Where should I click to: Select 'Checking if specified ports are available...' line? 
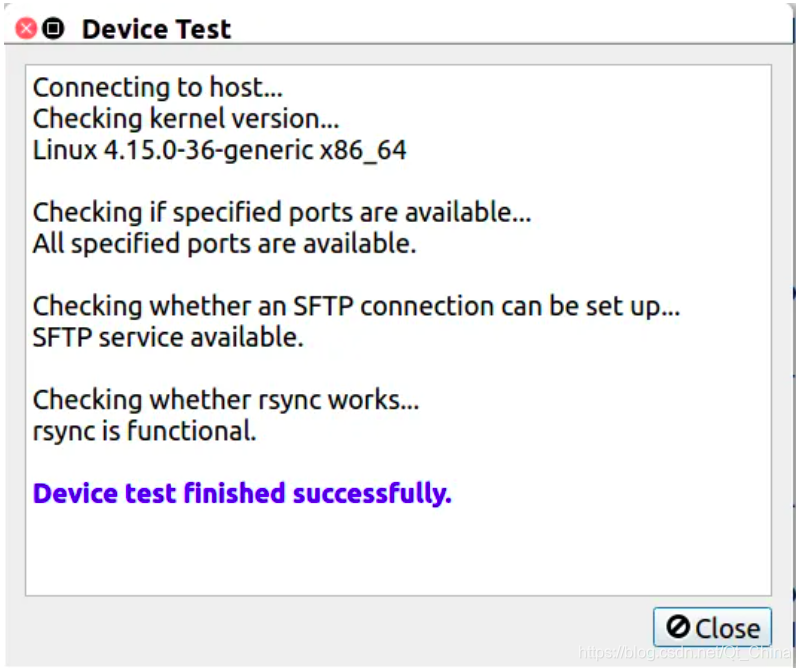(x=282, y=212)
